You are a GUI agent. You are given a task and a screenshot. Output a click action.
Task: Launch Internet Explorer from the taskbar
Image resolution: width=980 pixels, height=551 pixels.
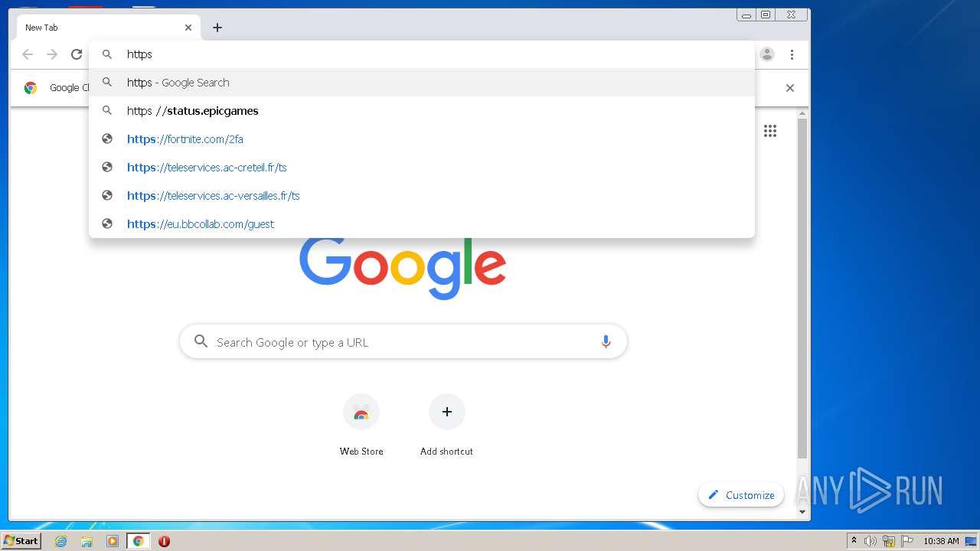pos(60,541)
